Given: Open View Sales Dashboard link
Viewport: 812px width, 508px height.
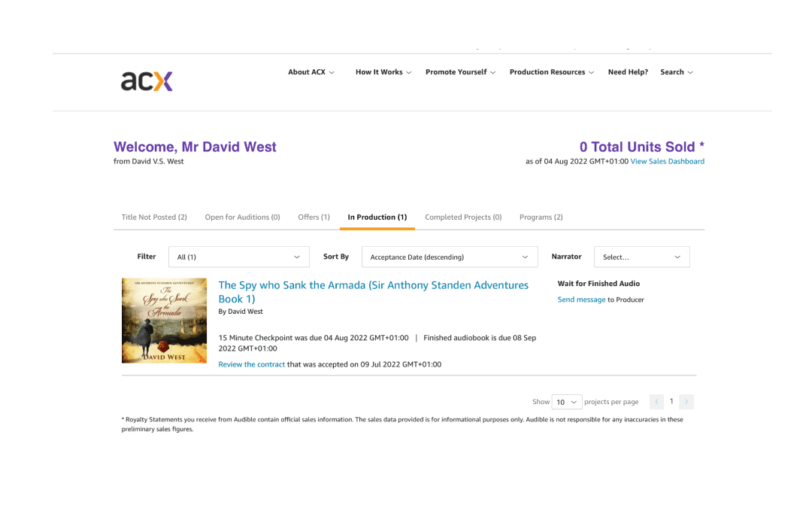Looking at the screenshot, I should 667,161.
